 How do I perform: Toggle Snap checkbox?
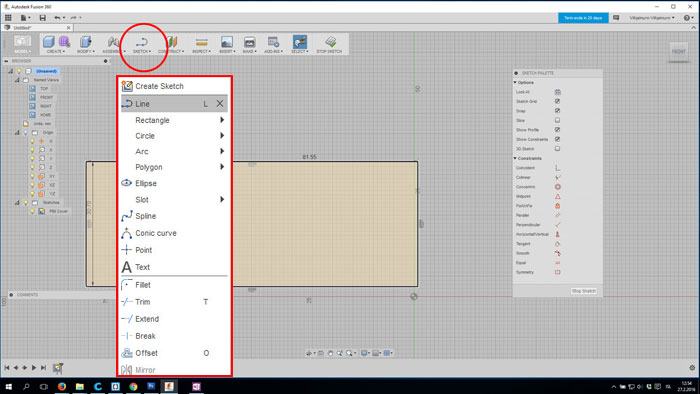click(557, 111)
